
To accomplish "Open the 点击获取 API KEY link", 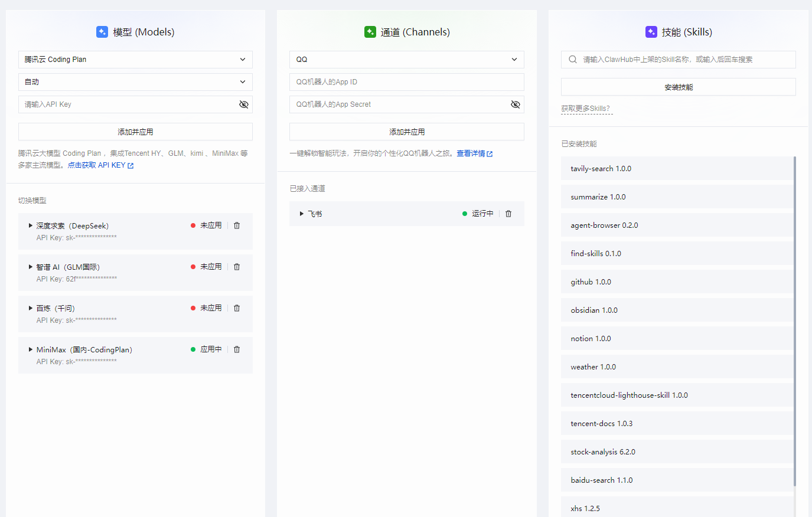I will pyautogui.click(x=100, y=165).
